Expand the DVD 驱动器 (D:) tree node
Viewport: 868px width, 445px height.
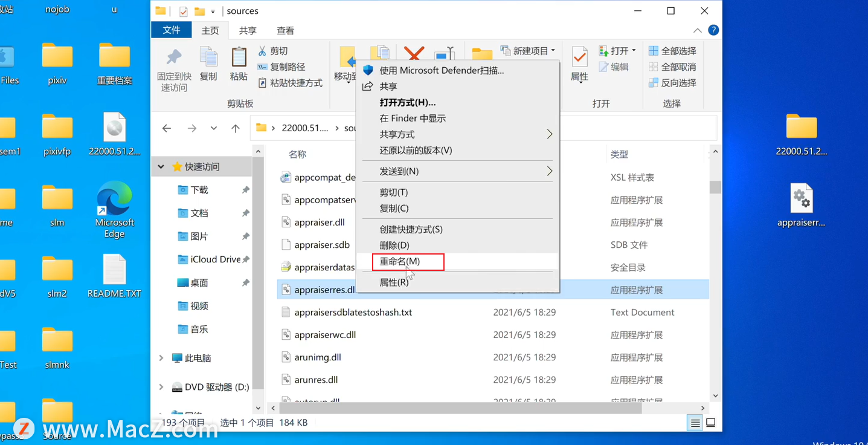click(161, 387)
